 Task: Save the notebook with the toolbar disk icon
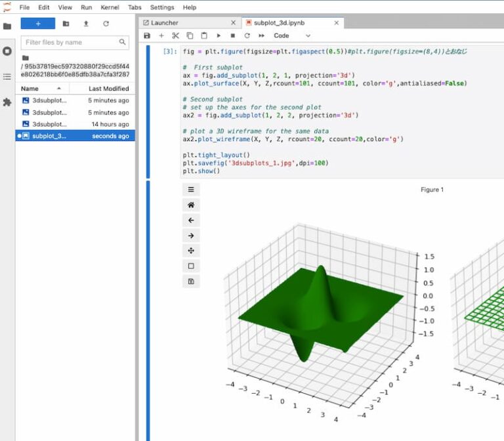(x=147, y=35)
